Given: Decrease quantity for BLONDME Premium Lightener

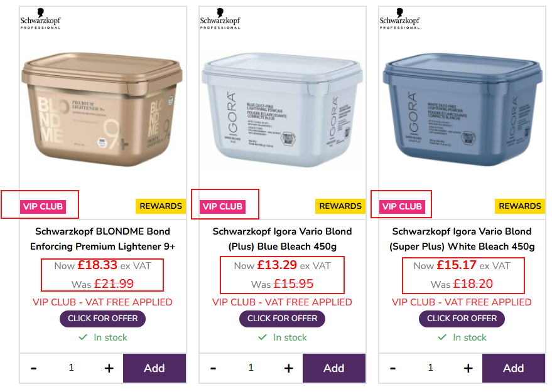Looking at the screenshot, I should click(x=34, y=368).
